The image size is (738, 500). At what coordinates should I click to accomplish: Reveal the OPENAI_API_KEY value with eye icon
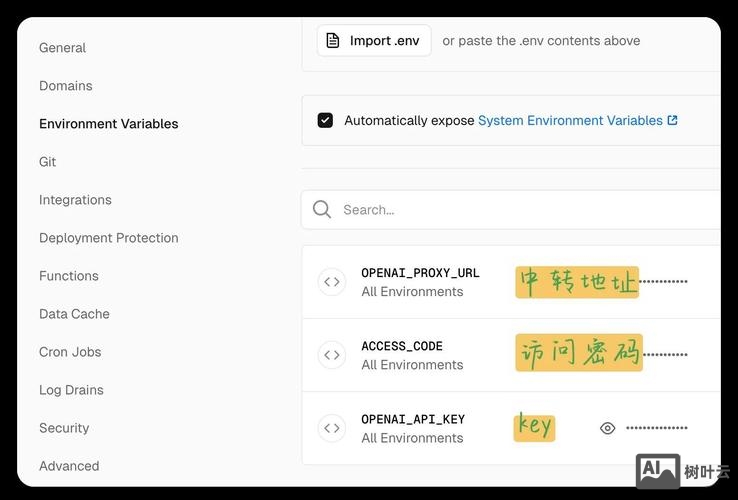pos(607,428)
